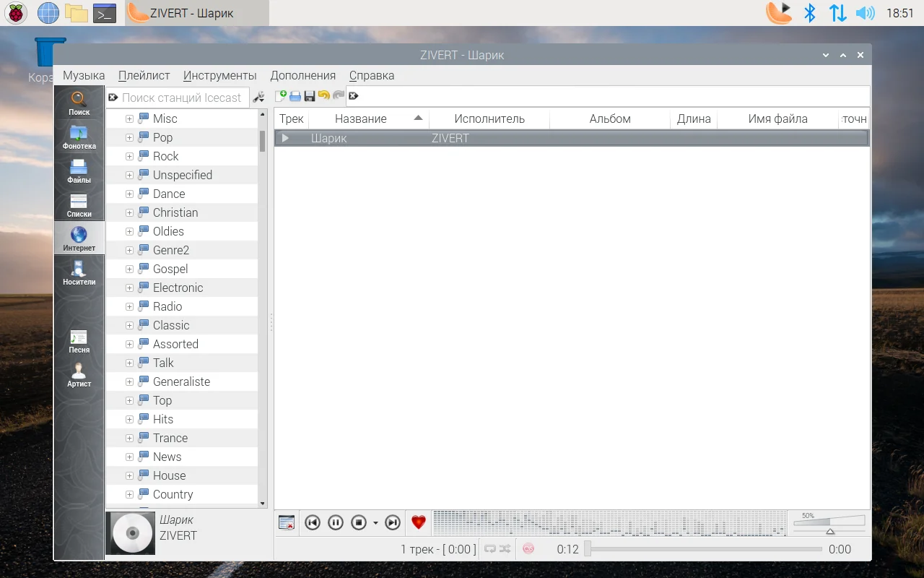
Task: Select the Шарик track row in playlist
Action: [x=572, y=138]
